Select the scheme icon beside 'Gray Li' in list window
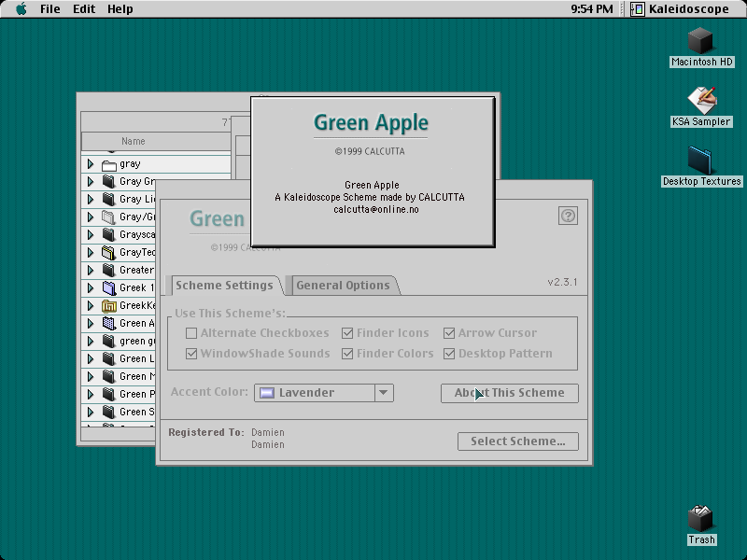The width and height of the screenshot is (747, 560). tap(109, 199)
